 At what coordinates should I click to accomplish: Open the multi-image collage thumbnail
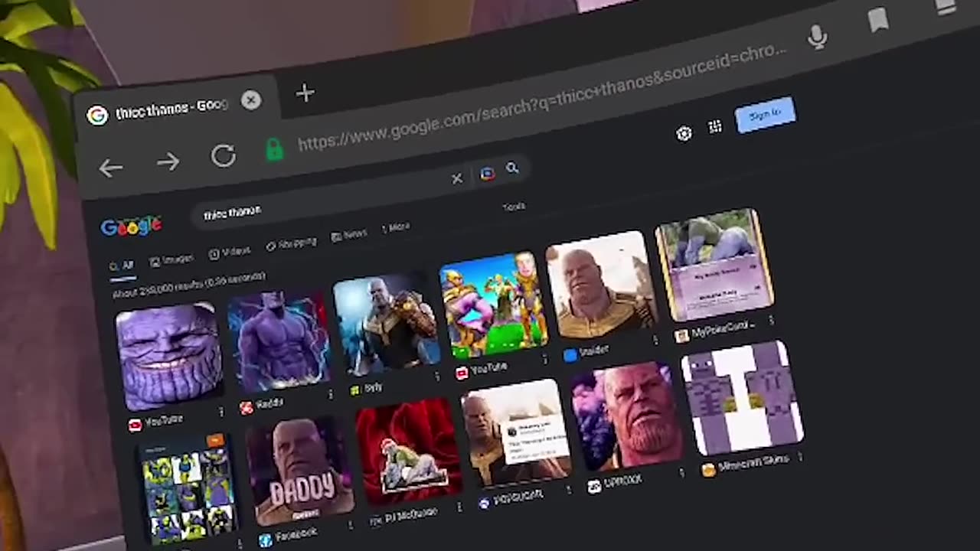(x=188, y=491)
